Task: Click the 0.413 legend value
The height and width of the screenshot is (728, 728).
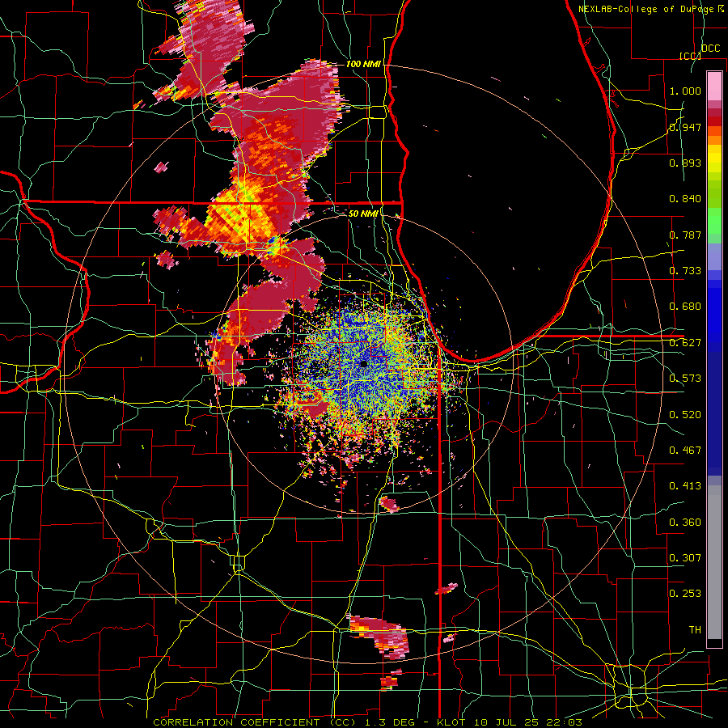Action: point(685,486)
